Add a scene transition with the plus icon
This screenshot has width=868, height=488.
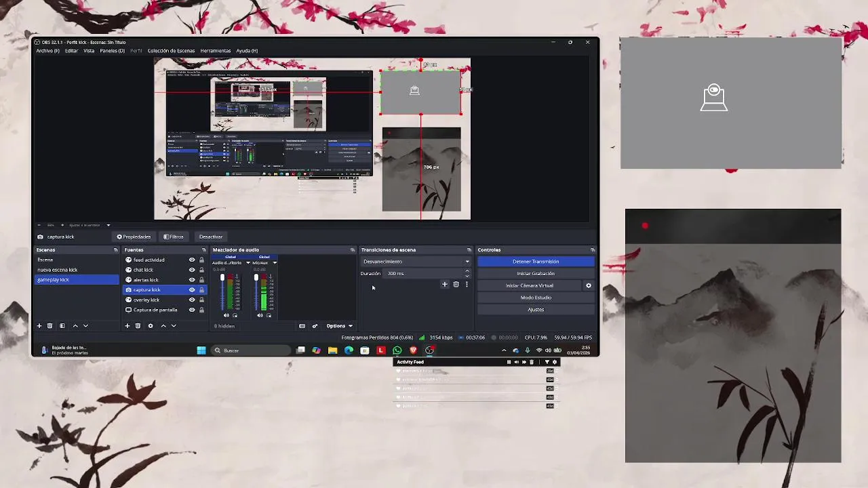pos(445,285)
